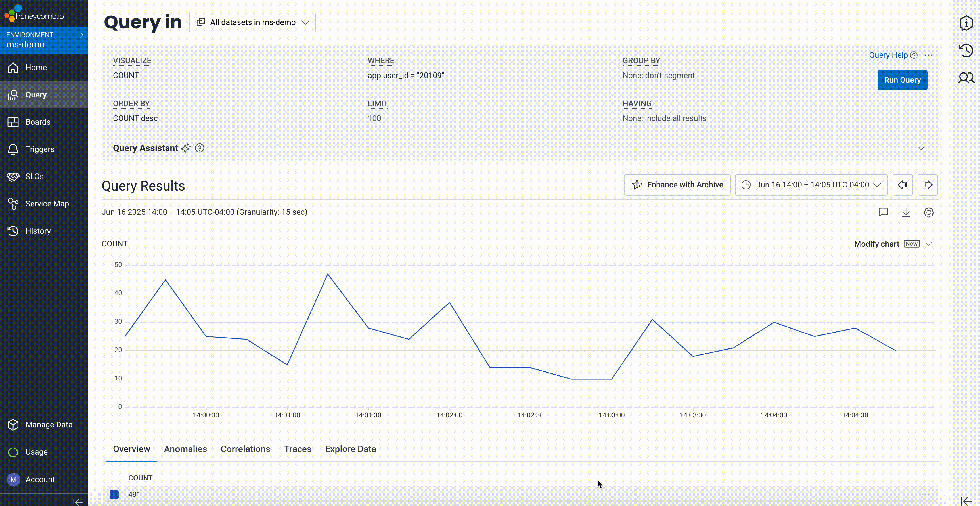The width and height of the screenshot is (980, 506).
Task: Switch to the Traces tab
Action: (x=298, y=449)
